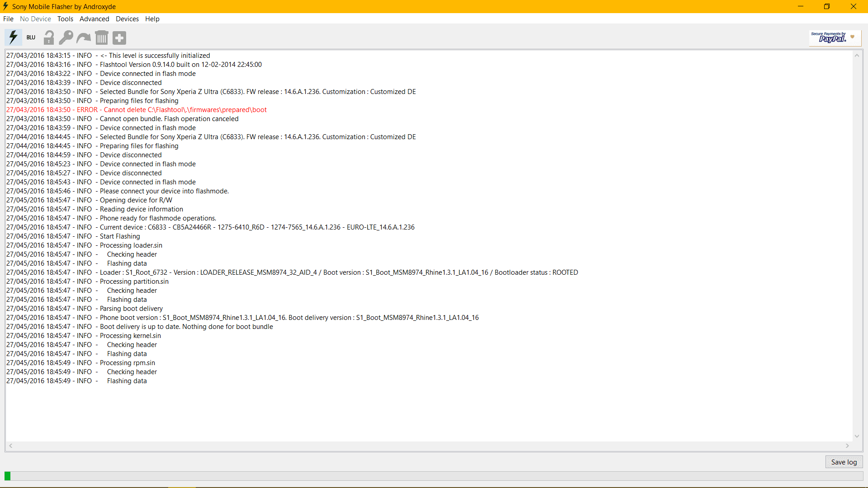Click the vertical scrollbar down arrow
This screenshot has width=868, height=488.
pos(857,436)
